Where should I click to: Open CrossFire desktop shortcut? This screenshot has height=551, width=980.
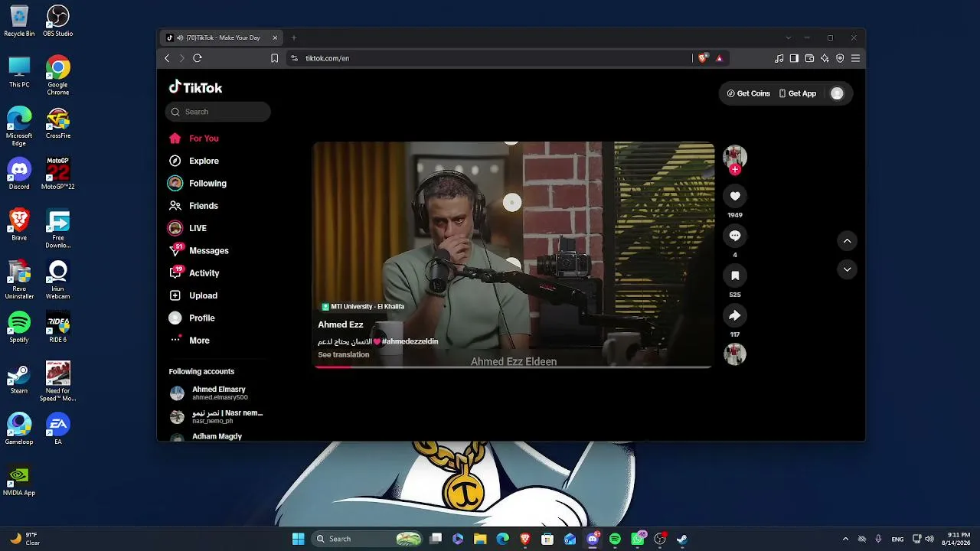[x=57, y=123]
